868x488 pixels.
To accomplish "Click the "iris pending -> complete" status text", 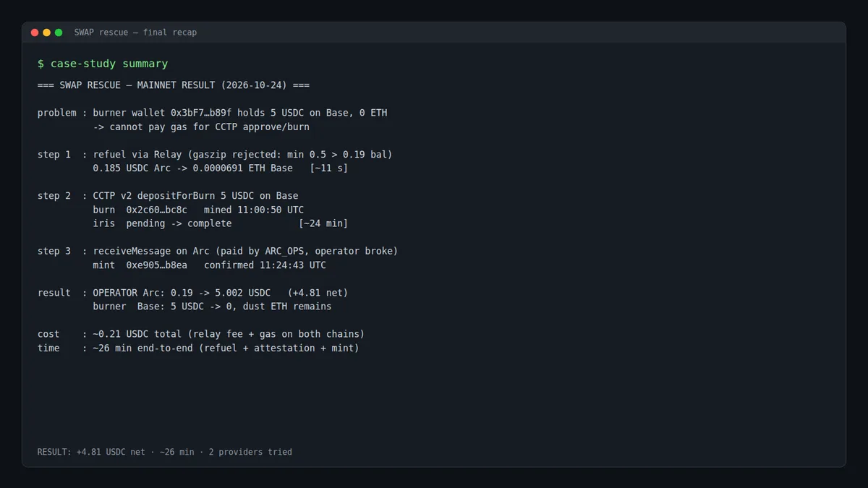I will coord(163,223).
